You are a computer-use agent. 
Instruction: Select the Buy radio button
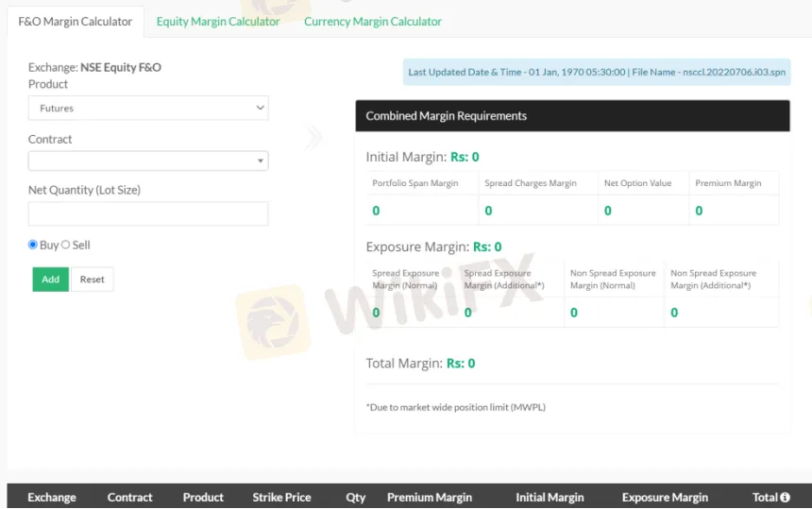pyautogui.click(x=33, y=245)
